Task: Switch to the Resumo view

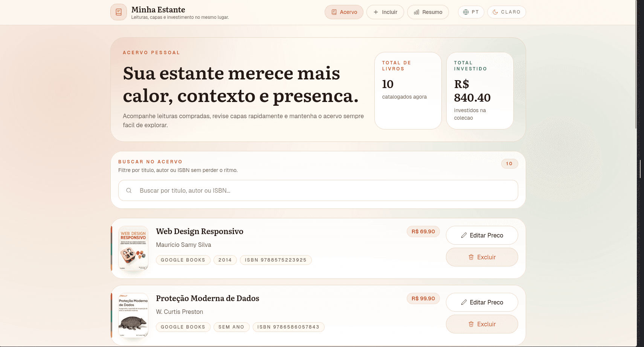Action: [x=428, y=12]
